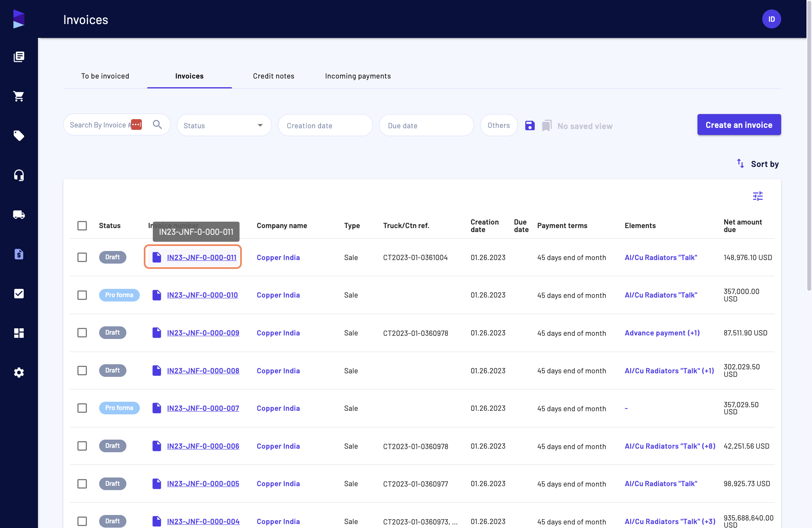Open the Incoming payments tab

point(358,76)
